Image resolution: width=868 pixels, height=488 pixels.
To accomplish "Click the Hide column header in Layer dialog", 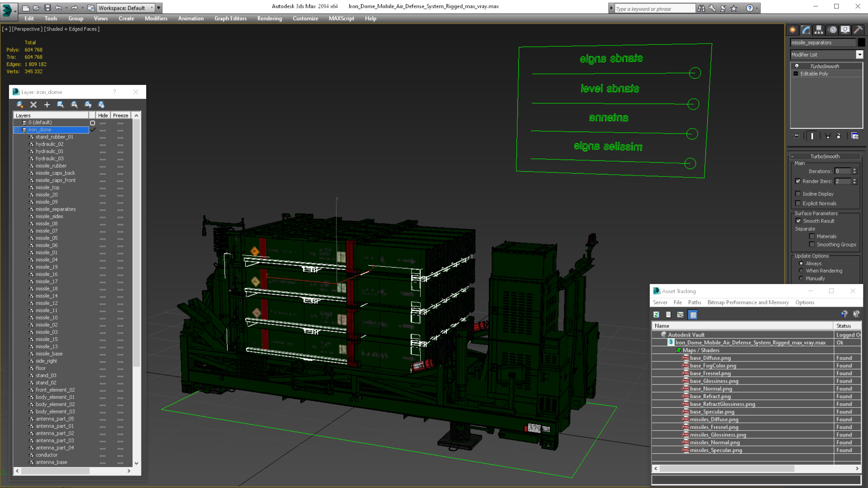I will tap(103, 115).
